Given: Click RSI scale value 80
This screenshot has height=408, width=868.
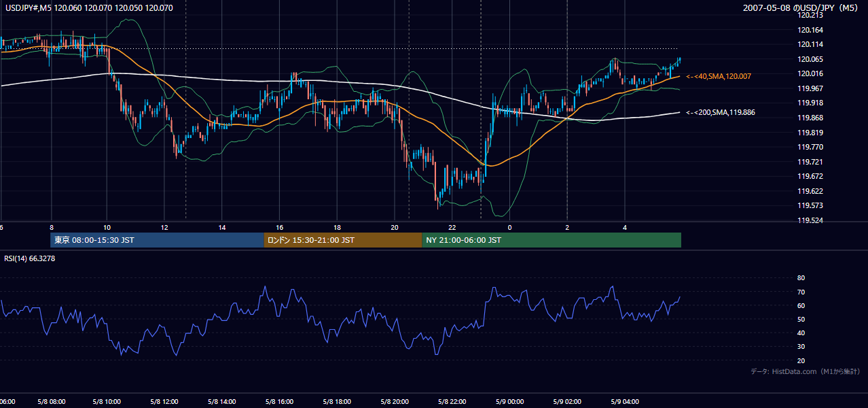Looking at the screenshot, I should point(801,278).
